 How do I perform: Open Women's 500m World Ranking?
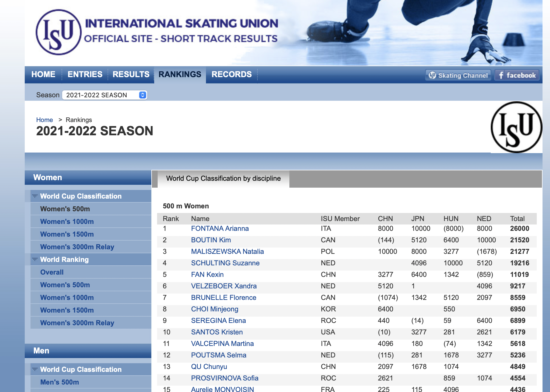(65, 285)
